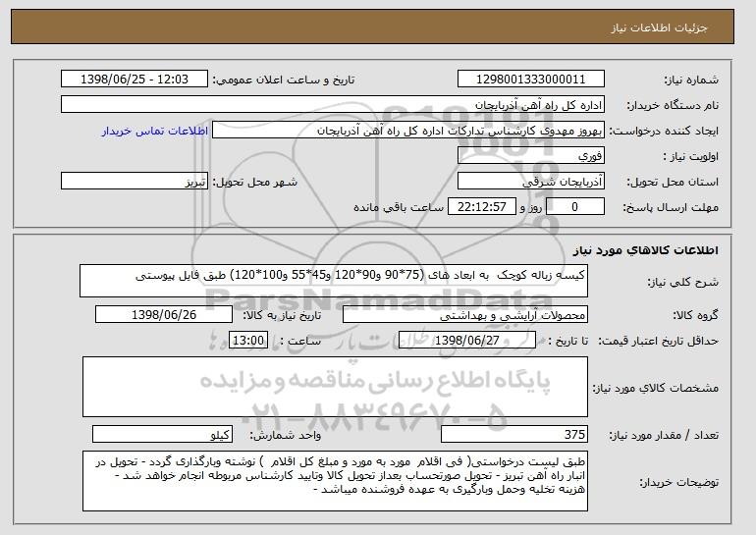Select the announcement date field 1398/06/25 - 12:03

click(135, 80)
